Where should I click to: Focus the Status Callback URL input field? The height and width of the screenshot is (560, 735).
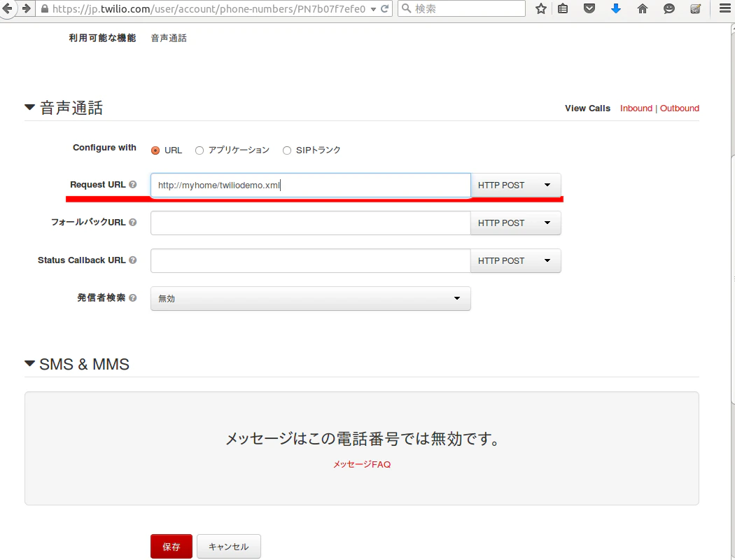click(x=310, y=260)
